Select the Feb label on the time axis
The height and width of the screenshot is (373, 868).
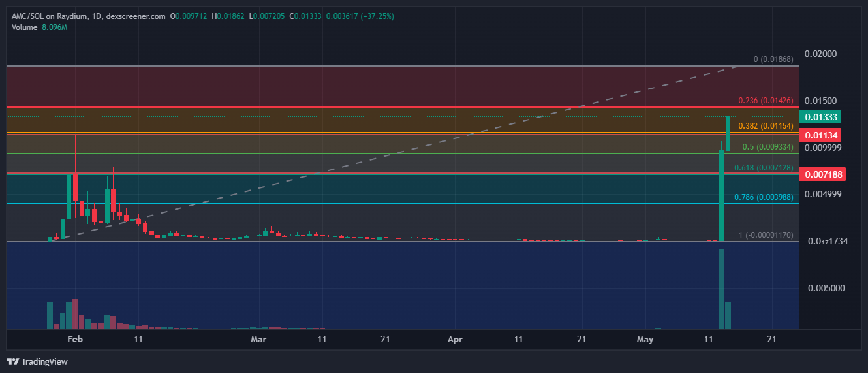coord(75,340)
